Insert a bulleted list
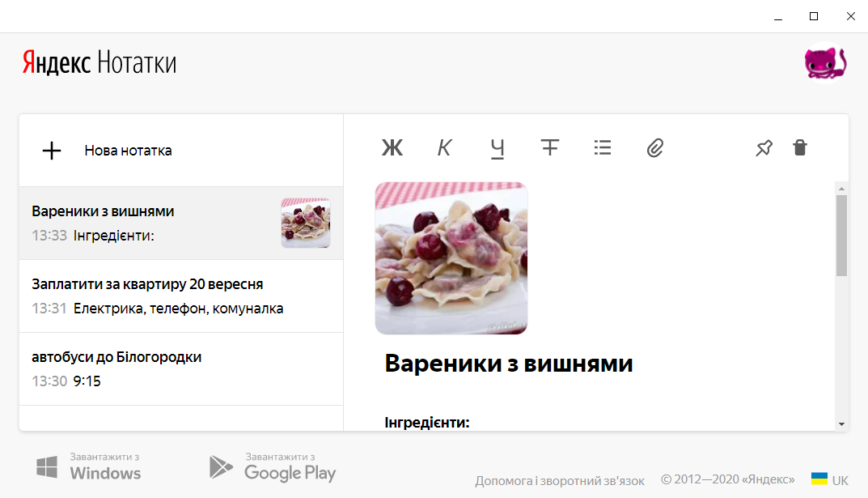868x498 pixels. tap(603, 147)
